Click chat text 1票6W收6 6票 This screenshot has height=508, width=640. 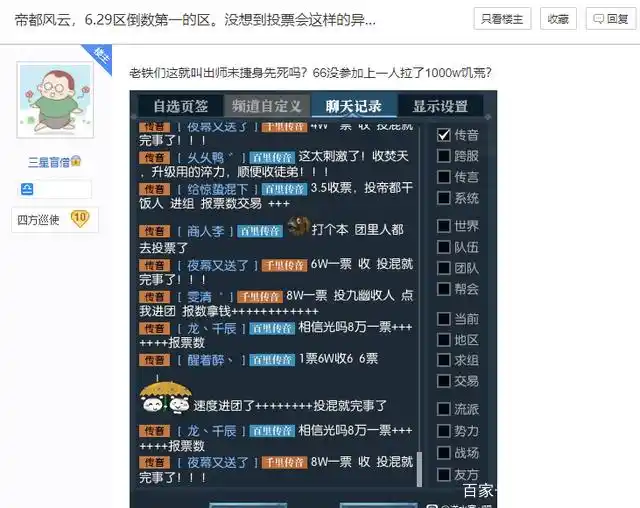pyautogui.click(x=338, y=358)
